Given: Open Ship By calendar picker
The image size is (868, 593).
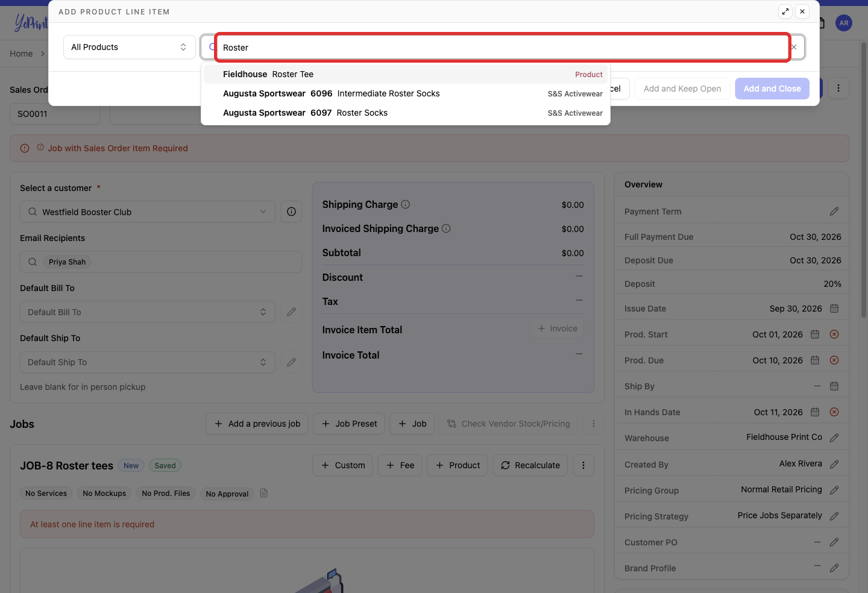Looking at the screenshot, I should coord(834,386).
